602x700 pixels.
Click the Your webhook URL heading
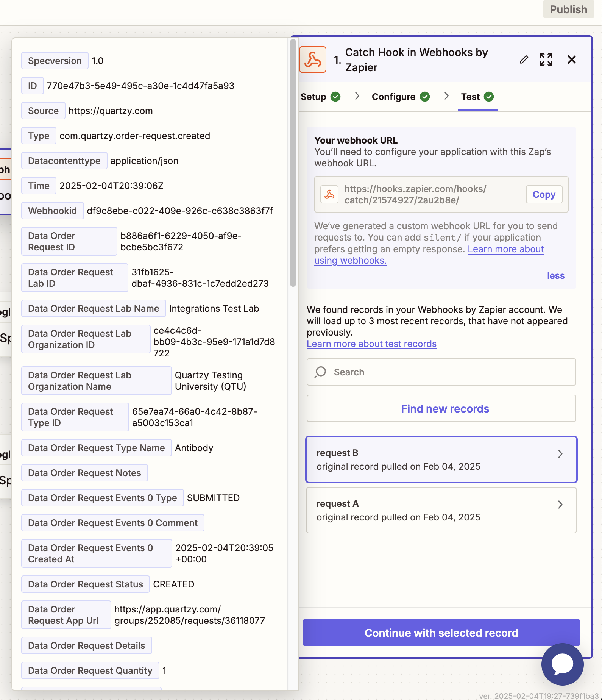356,140
